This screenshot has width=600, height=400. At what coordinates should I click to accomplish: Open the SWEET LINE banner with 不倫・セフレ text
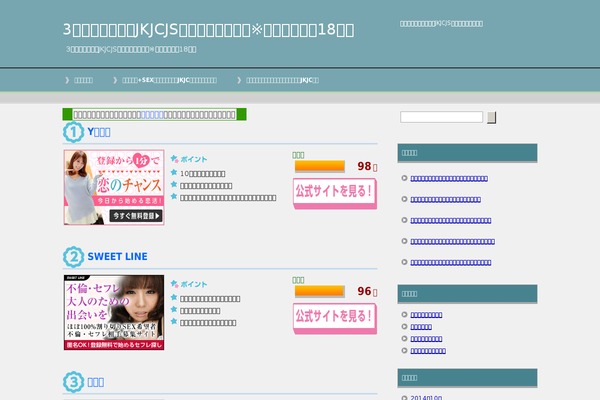pos(114,312)
